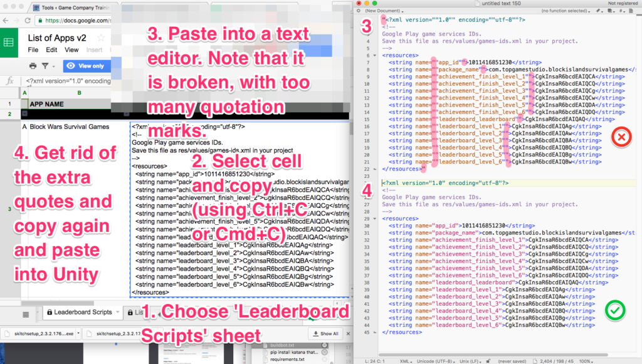Viewport: 642px width, 364px height.
Task: Open the View menu in Sheets
Action: pos(71,50)
